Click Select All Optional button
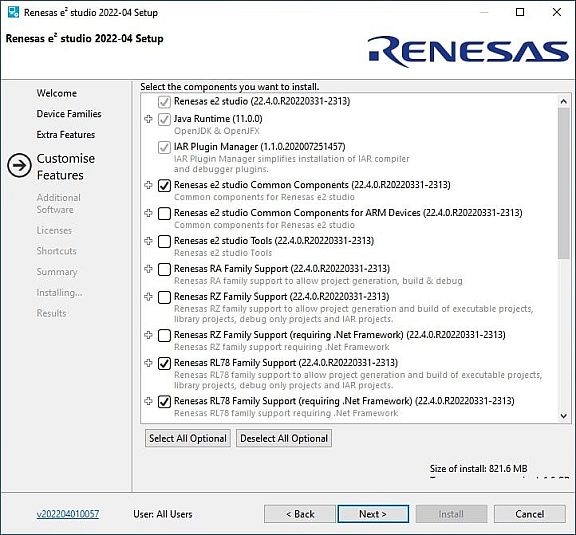The width and height of the screenshot is (576, 535). coord(188,438)
